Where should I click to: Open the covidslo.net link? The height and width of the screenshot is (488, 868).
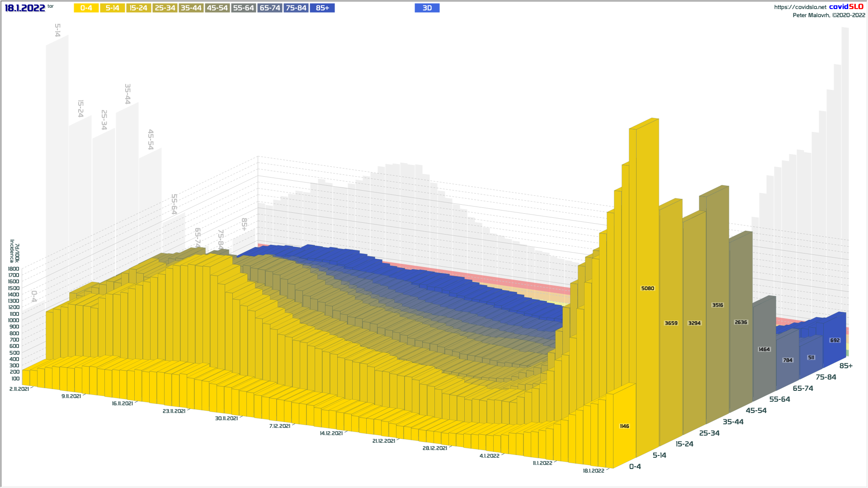coord(800,7)
